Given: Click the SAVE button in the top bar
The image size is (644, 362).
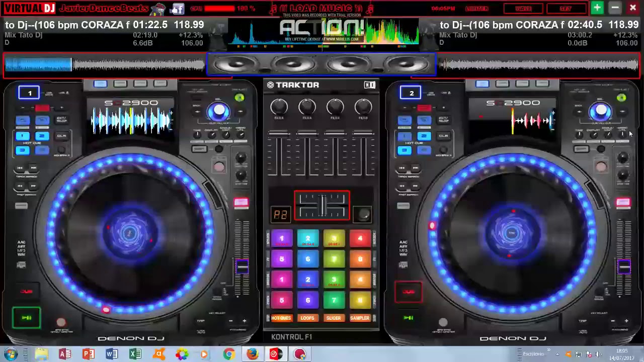Looking at the screenshot, I should point(524,9).
